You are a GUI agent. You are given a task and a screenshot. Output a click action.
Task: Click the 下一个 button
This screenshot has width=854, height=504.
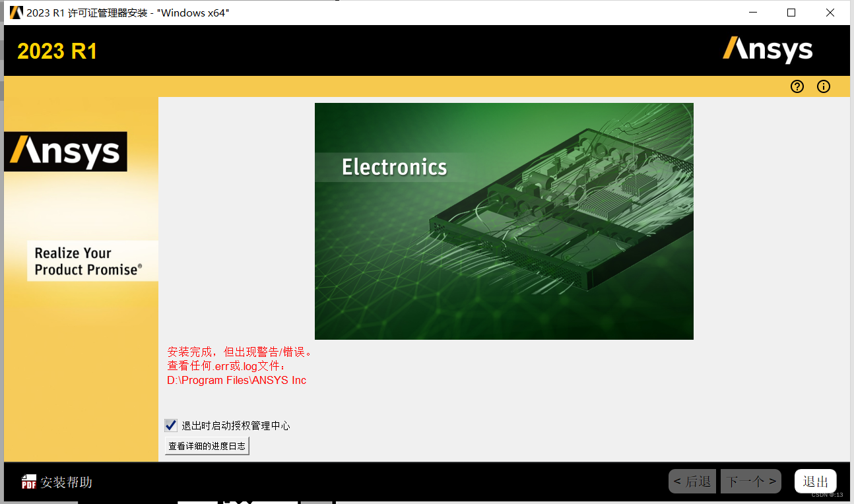751,482
